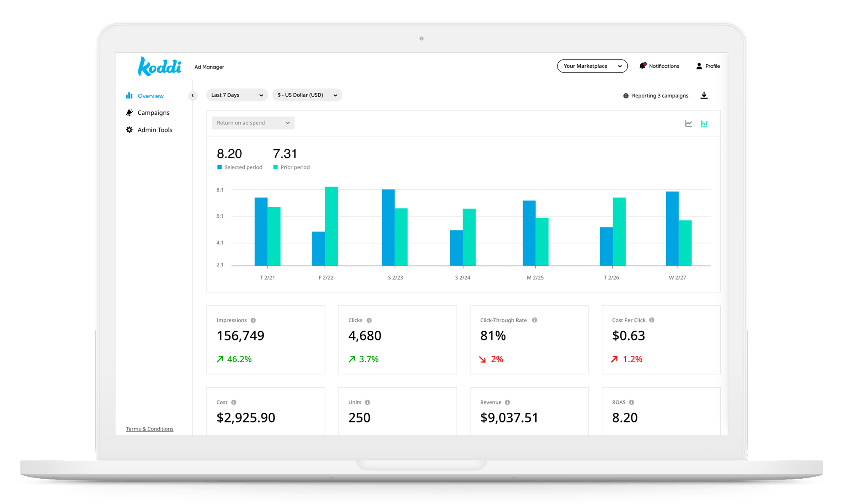Image resolution: width=841 pixels, height=504 pixels.
Task: Open the Your Marketplace selector
Action: [592, 66]
